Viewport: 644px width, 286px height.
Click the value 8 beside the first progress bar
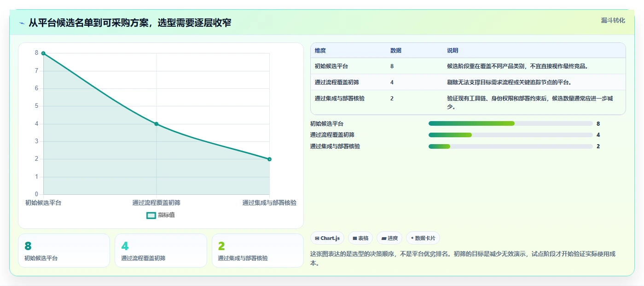coord(598,123)
